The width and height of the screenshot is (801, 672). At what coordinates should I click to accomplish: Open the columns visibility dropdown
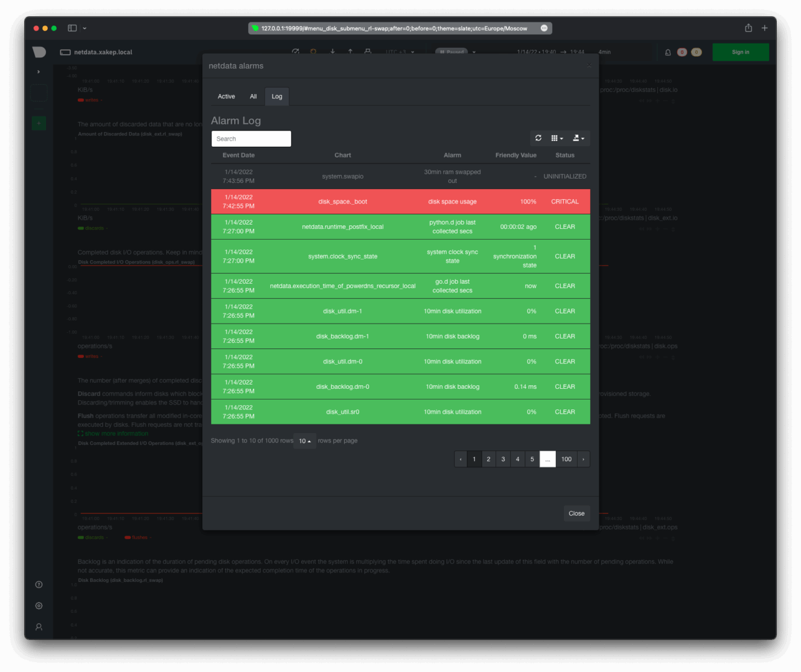[x=557, y=138]
